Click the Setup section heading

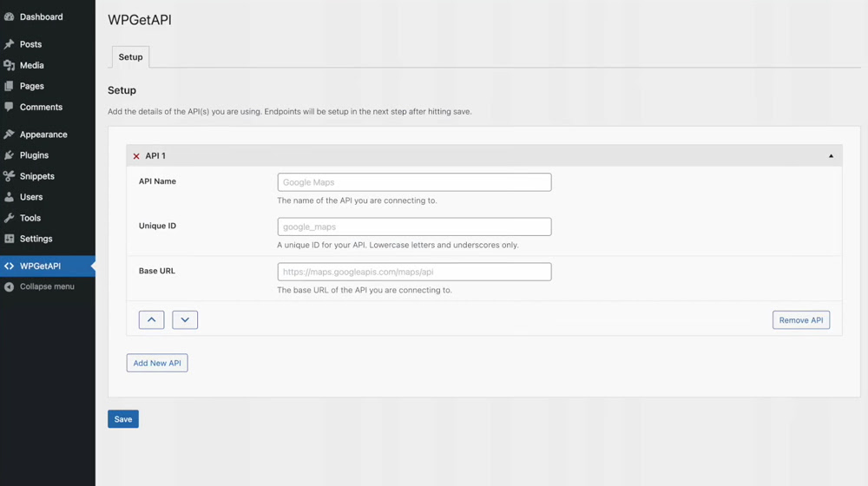(122, 90)
